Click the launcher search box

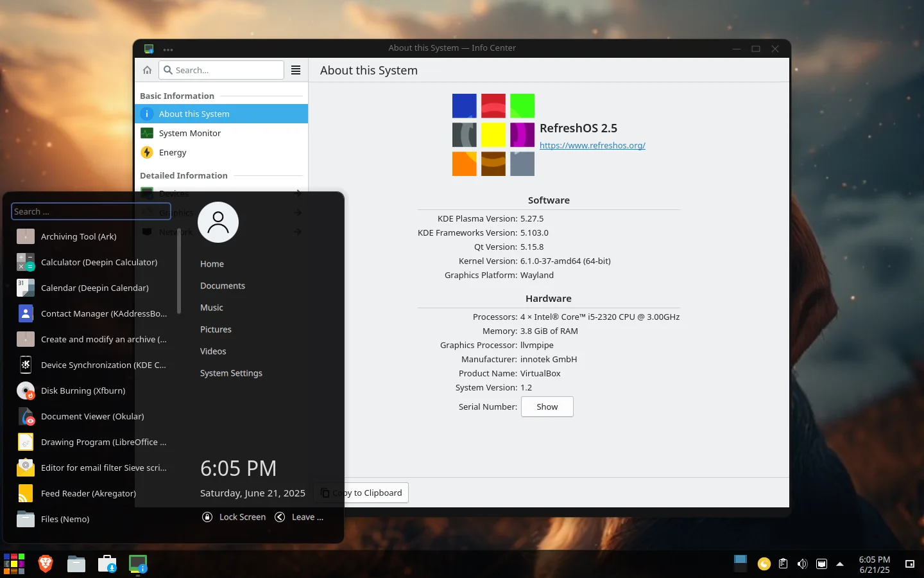(91, 211)
